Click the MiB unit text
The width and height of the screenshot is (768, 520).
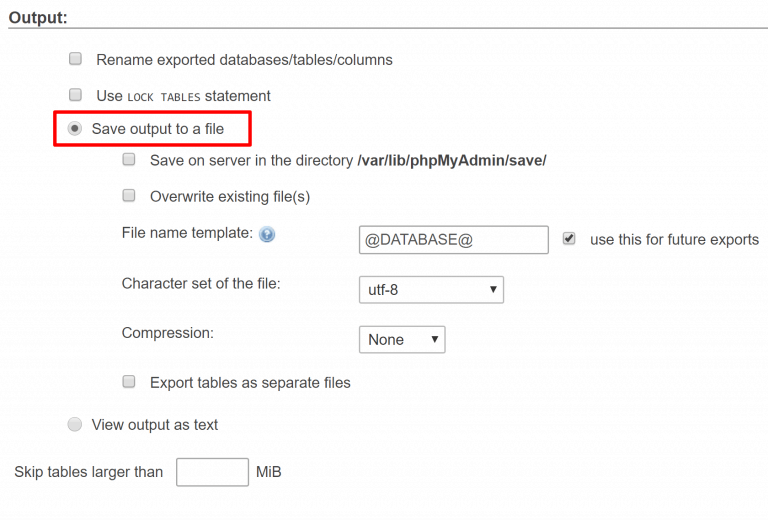coord(269,472)
